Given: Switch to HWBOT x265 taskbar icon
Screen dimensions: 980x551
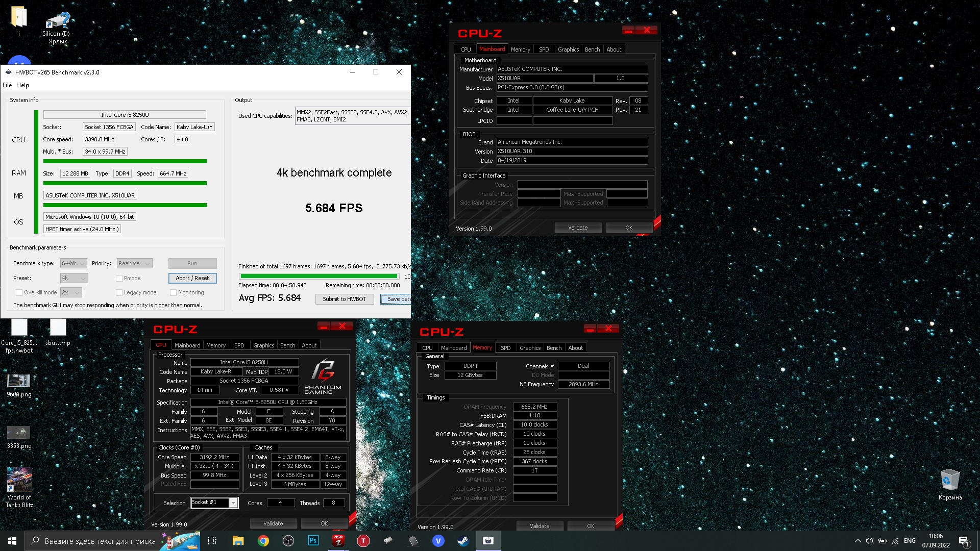Looking at the screenshot, I should (x=488, y=541).
